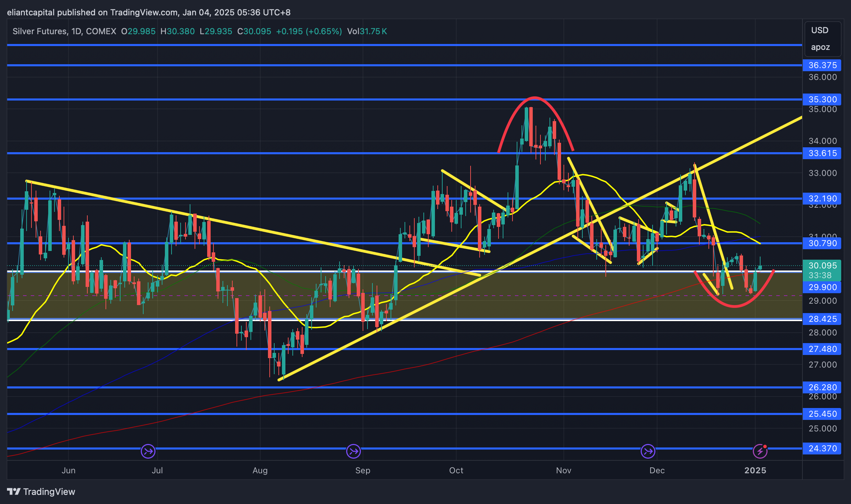The width and height of the screenshot is (851, 504).
Task: Click the 33.615 price level label
Action: [x=822, y=153]
